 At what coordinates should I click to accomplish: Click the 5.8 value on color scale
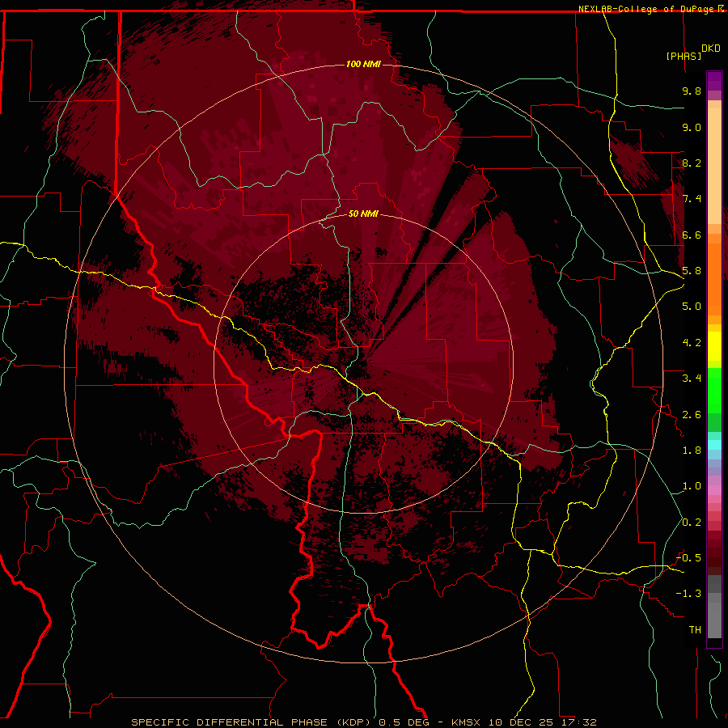692,271
